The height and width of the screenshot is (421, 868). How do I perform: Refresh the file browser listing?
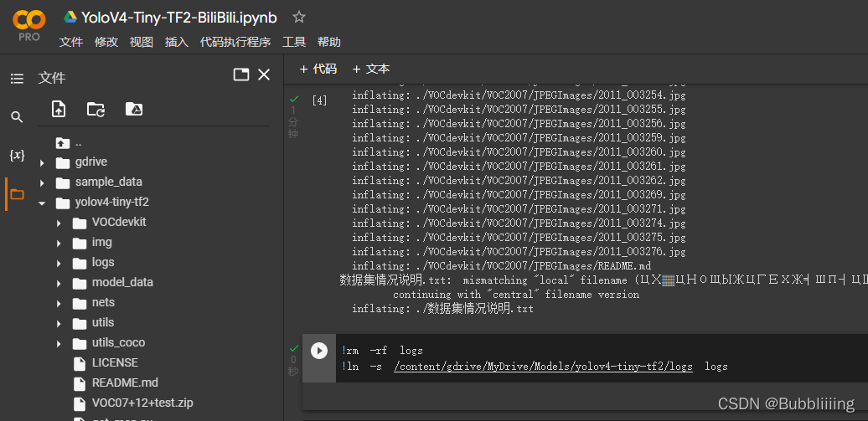pyautogui.click(x=96, y=109)
